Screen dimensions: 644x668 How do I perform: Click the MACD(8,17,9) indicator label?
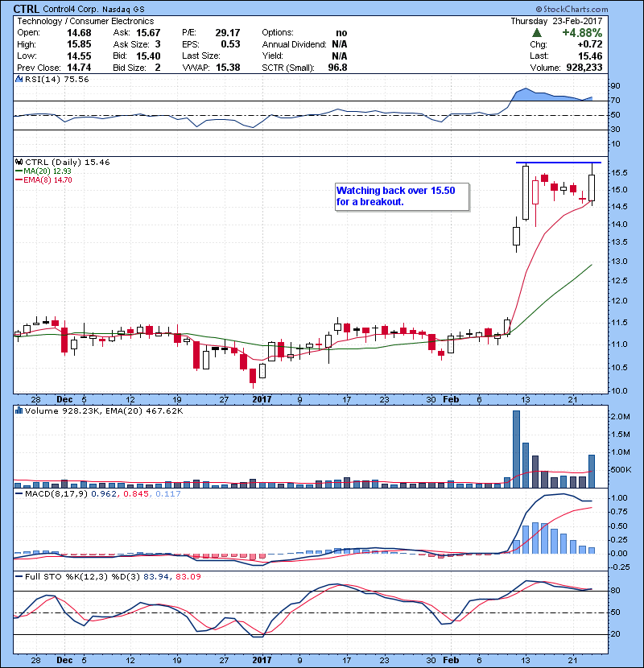56,494
